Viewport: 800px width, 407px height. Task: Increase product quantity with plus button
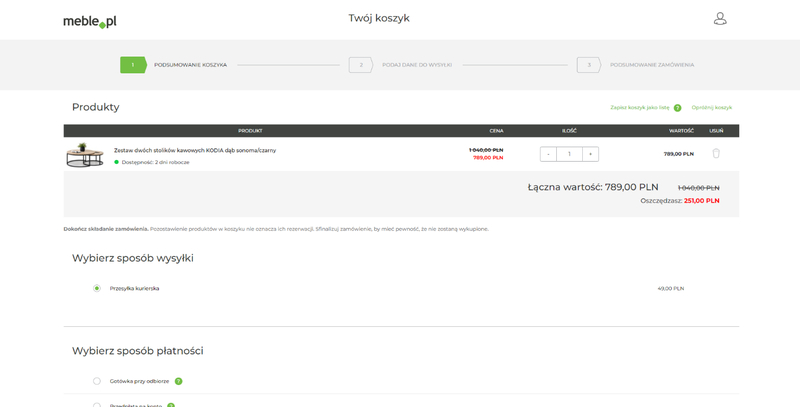[590, 154]
